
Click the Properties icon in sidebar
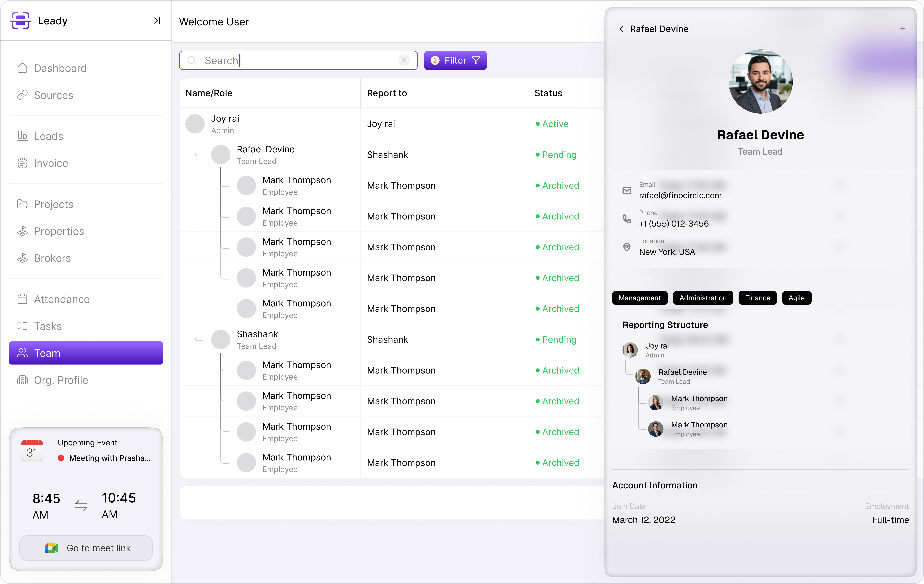pyautogui.click(x=23, y=231)
